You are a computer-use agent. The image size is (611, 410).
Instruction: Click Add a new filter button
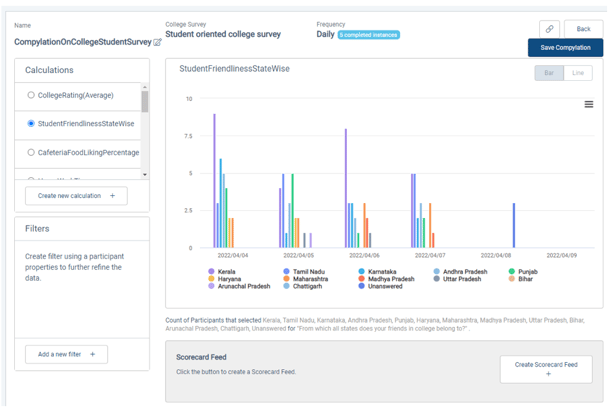(66, 354)
